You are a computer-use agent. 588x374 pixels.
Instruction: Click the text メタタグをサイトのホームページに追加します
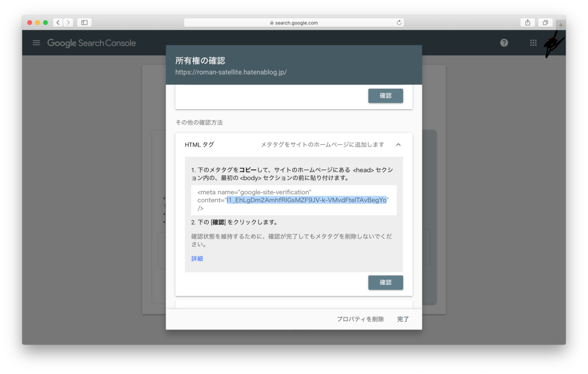[322, 145]
